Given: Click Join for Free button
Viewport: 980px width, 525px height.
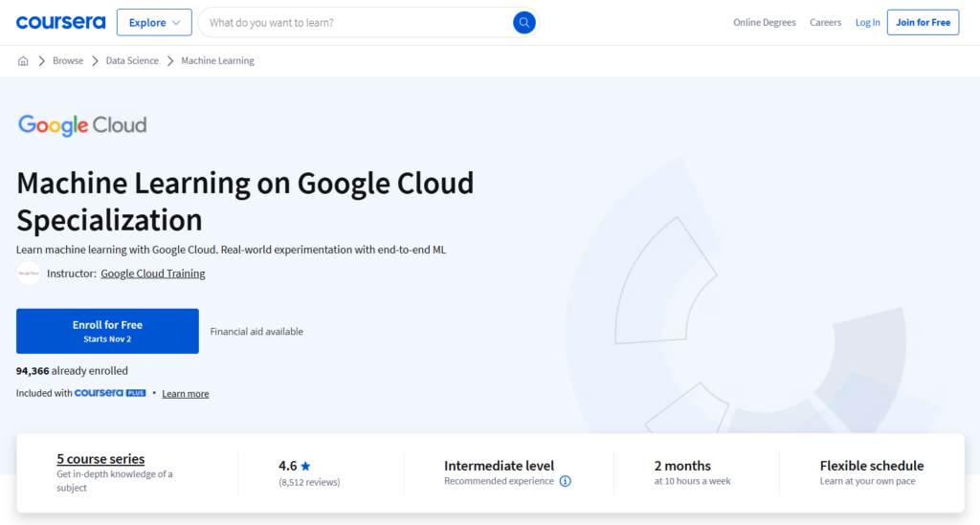Looking at the screenshot, I should pos(924,23).
